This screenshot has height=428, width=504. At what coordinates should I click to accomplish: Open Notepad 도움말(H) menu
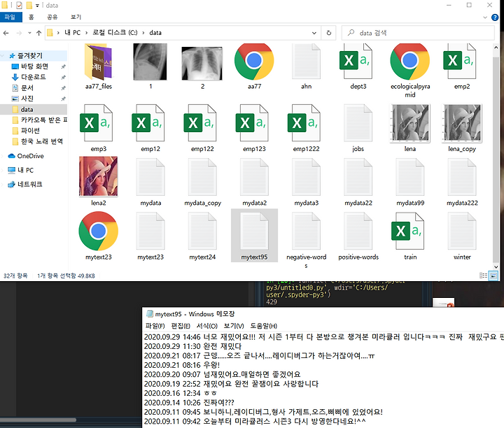pos(264,326)
